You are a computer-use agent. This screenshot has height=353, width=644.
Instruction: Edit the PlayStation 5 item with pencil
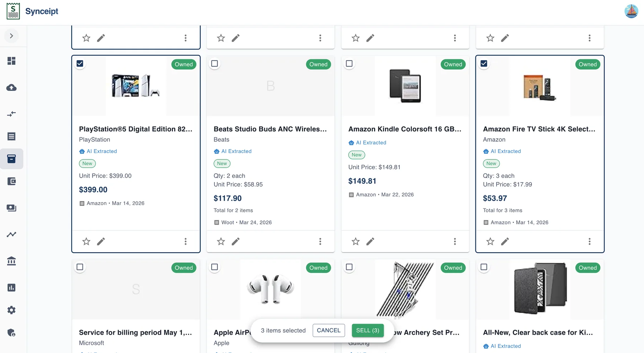101,241
